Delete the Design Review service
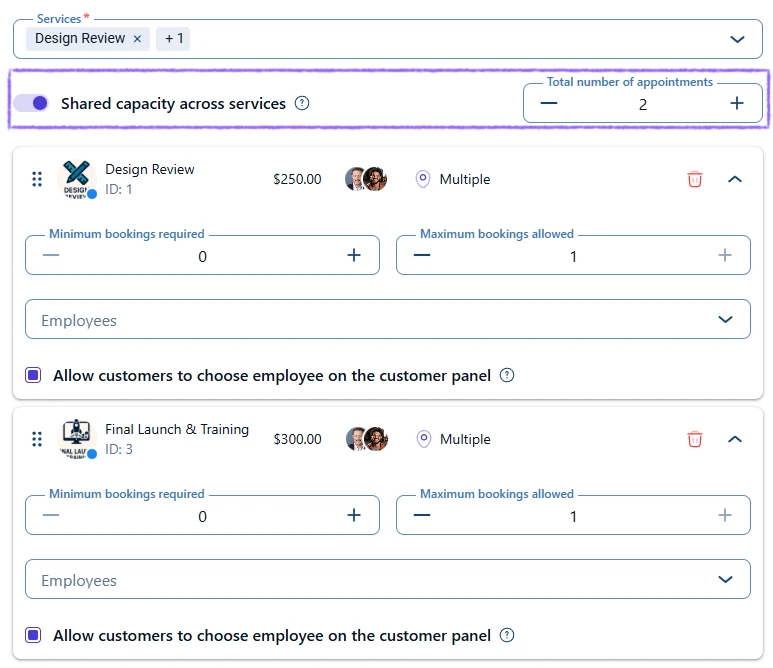The image size is (773, 668). [695, 179]
